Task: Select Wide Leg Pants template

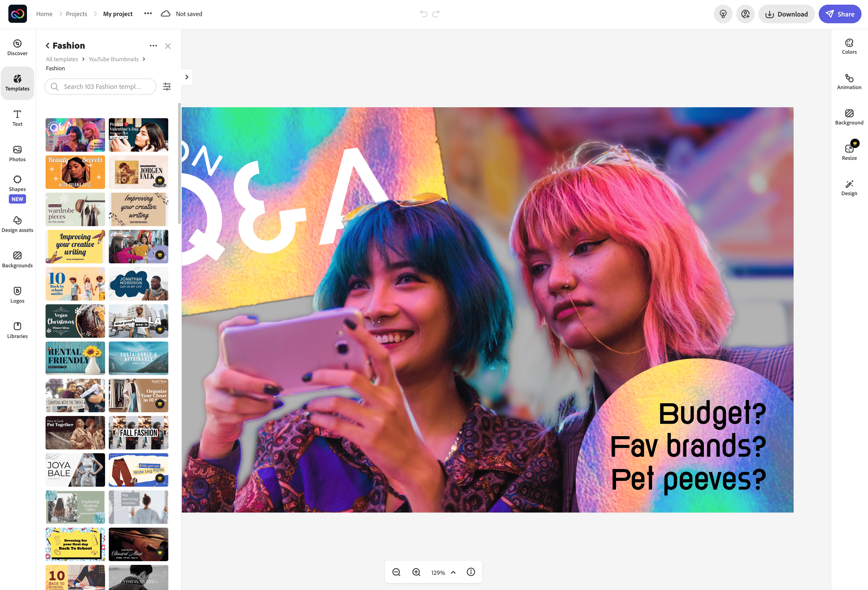Action: tap(138, 470)
